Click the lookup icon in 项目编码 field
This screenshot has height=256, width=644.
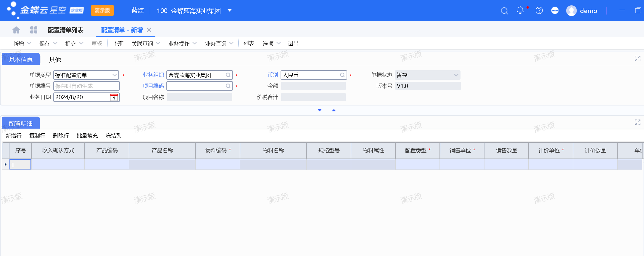coord(228,86)
